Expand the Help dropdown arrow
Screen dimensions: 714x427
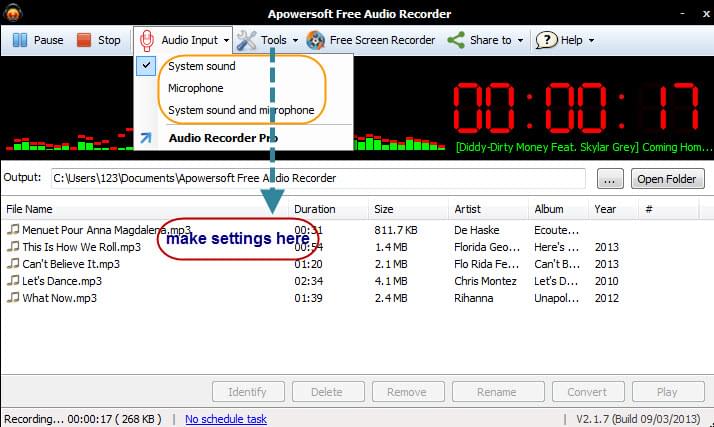[x=591, y=41]
